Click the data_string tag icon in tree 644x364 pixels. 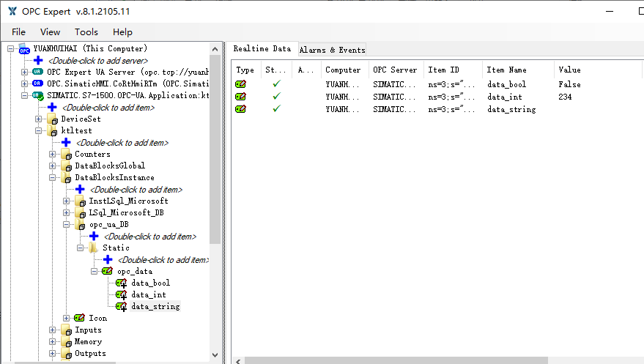(x=121, y=307)
